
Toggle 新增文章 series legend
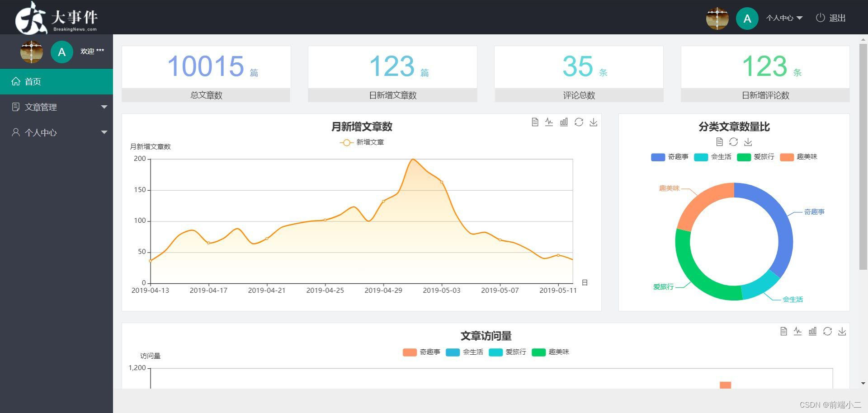[x=362, y=142]
